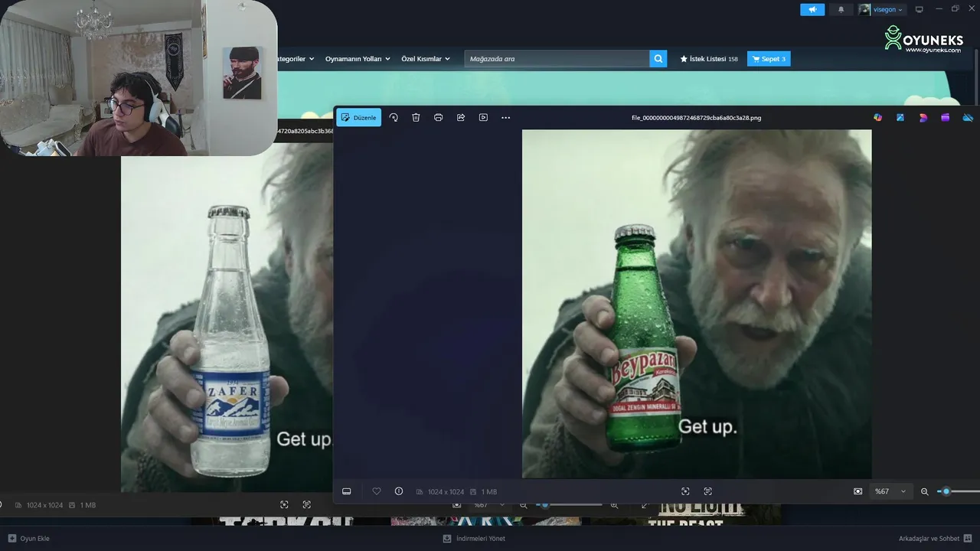Open the Sepet cart button

tap(769, 59)
